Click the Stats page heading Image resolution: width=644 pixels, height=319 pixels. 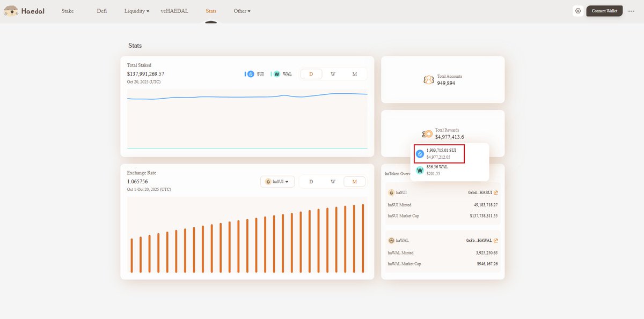[135, 46]
